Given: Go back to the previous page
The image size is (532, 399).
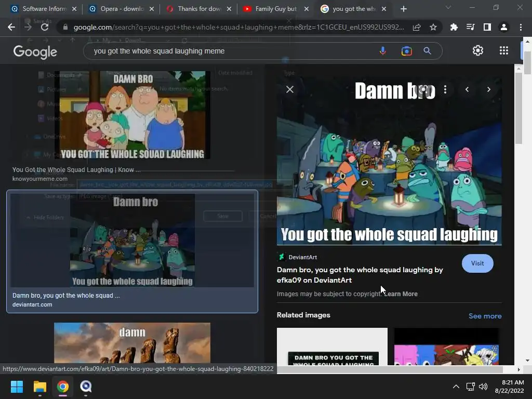Looking at the screenshot, I should coord(11,27).
